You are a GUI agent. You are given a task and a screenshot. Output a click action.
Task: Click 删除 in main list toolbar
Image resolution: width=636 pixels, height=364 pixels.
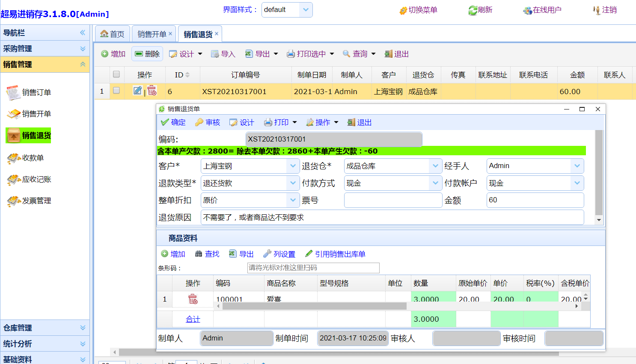point(147,54)
